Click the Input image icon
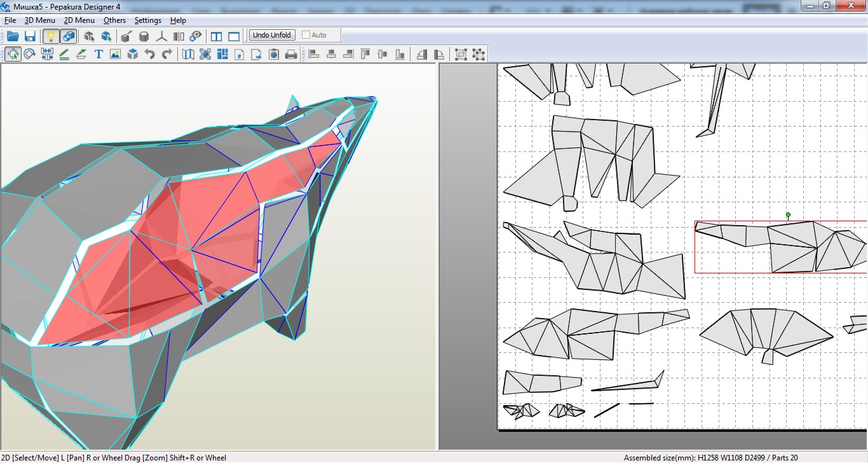The width and height of the screenshot is (868, 463). 115,54
